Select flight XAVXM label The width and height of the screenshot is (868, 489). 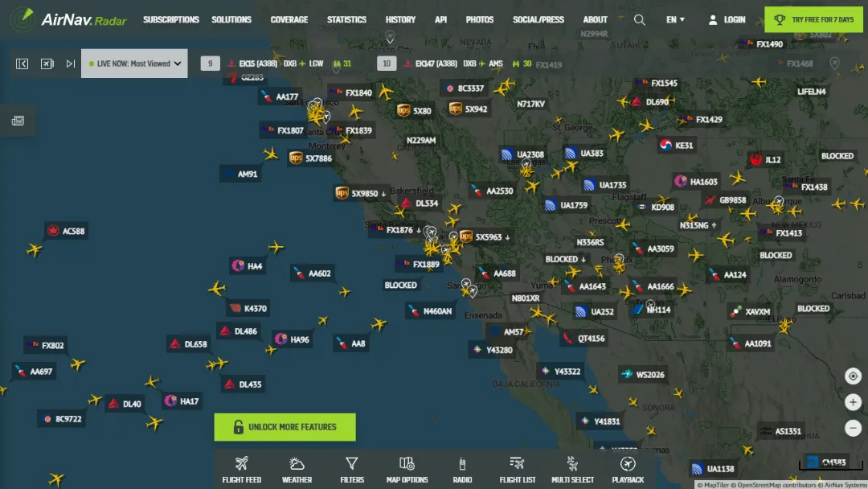tap(750, 311)
